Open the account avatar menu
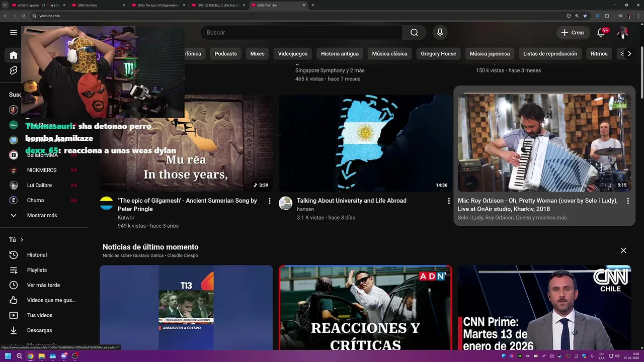Screen dimensions: 644x362 [x=623, y=33]
